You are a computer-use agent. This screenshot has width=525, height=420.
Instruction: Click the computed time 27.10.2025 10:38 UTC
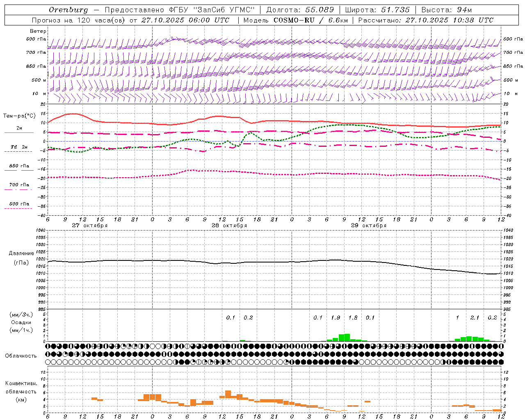pyautogui.click(x=450, y=20)
